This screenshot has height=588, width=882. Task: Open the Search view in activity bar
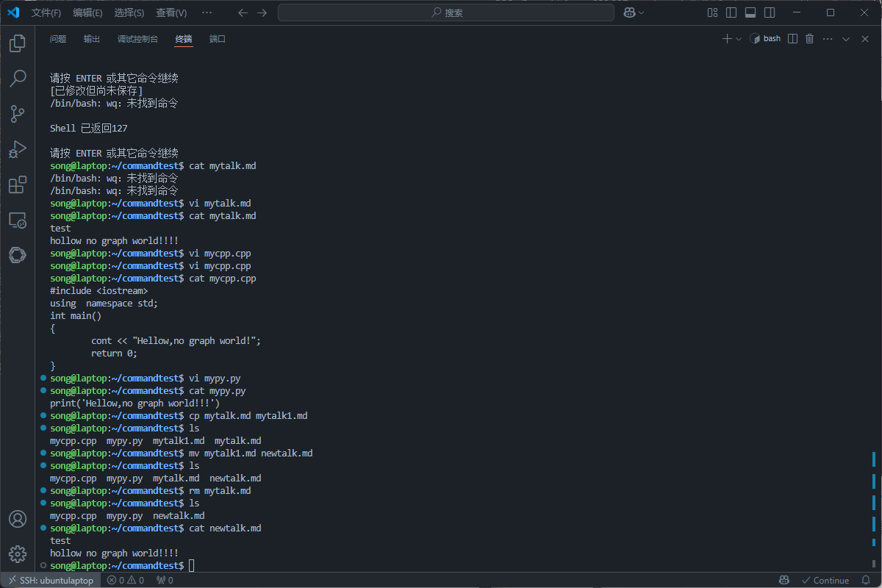pos(18,79)
